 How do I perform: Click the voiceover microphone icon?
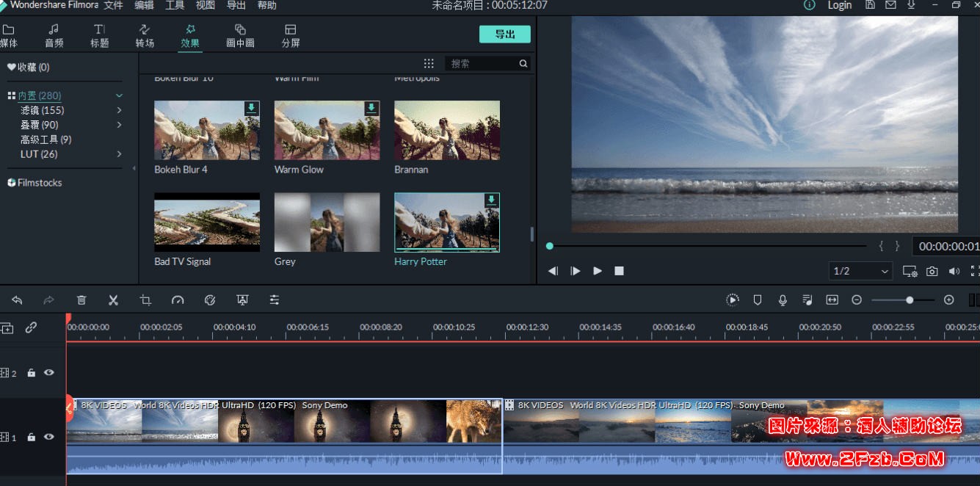(x=783, y=300)
